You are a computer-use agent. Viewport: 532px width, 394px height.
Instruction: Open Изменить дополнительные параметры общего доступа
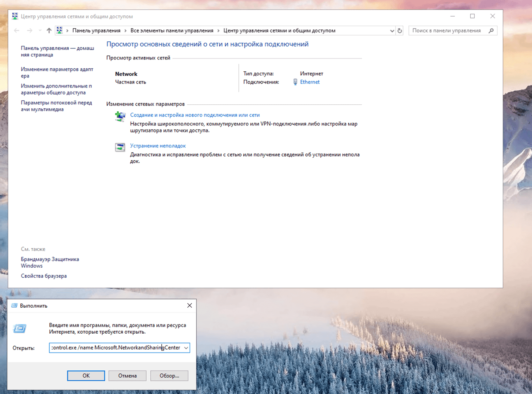pos(56,89)
